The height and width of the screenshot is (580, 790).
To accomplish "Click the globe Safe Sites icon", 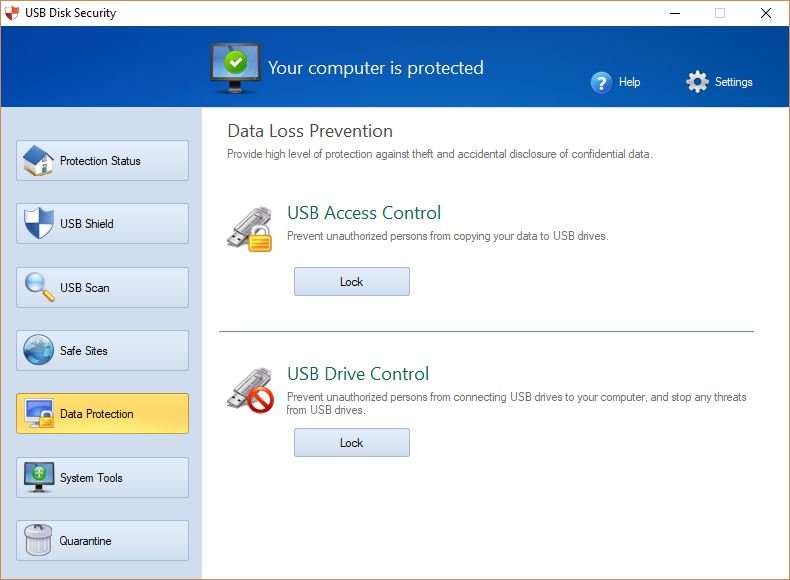I will click(x=39, y=351).
